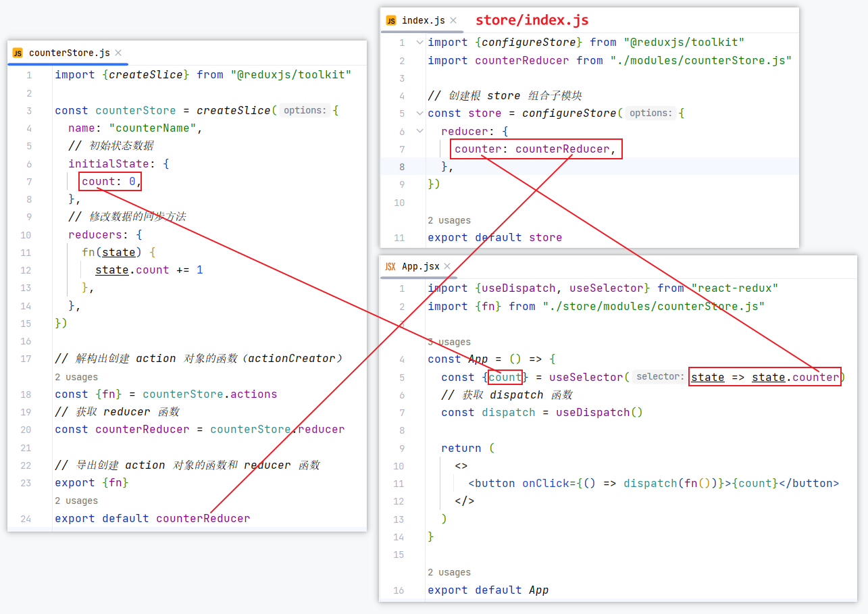Click "./store/modules/counterStore.js" path in App.jsx

click(x=654, y=307)
